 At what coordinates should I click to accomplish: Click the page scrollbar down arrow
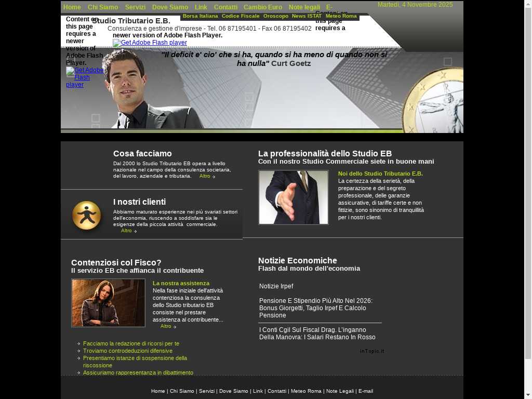click(x=528, y=394)
